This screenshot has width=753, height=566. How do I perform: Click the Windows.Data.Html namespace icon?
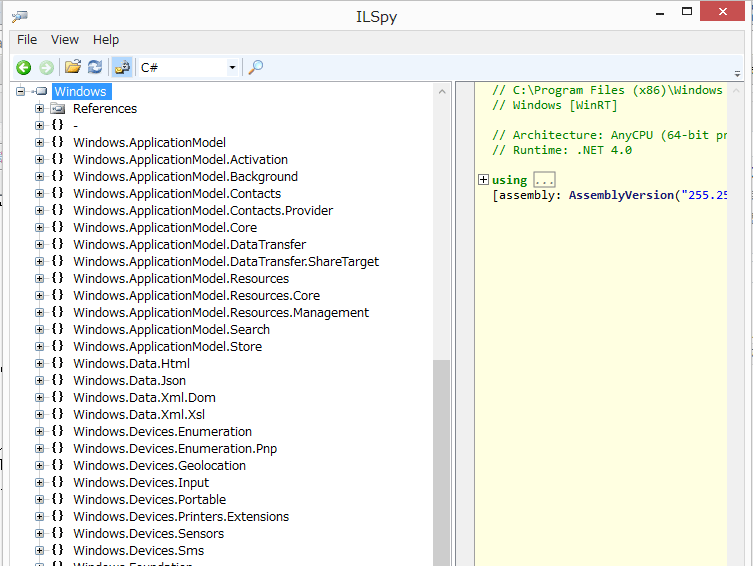pos(58,363)
